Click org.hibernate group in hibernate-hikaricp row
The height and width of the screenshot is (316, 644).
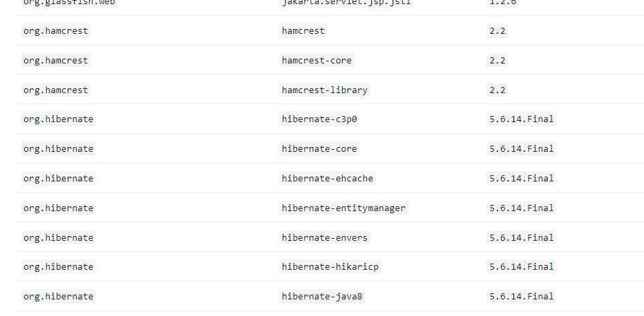coord(58,267)
